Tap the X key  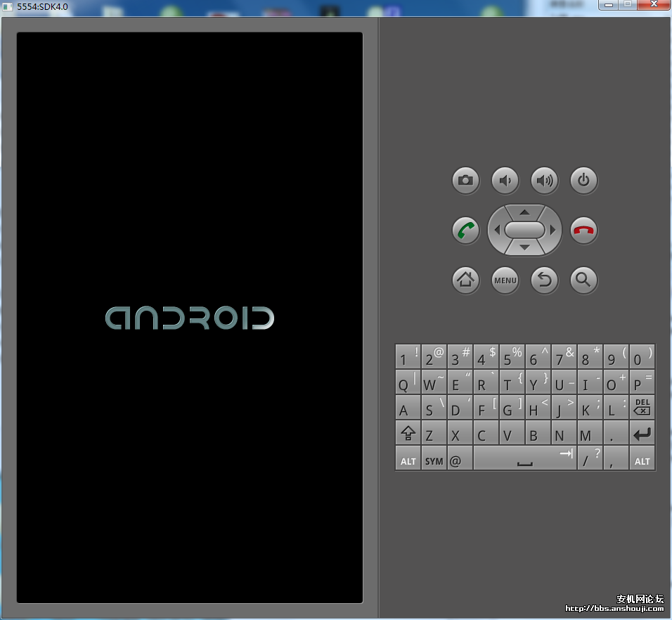pyautogui.click(x=460, y=433)
